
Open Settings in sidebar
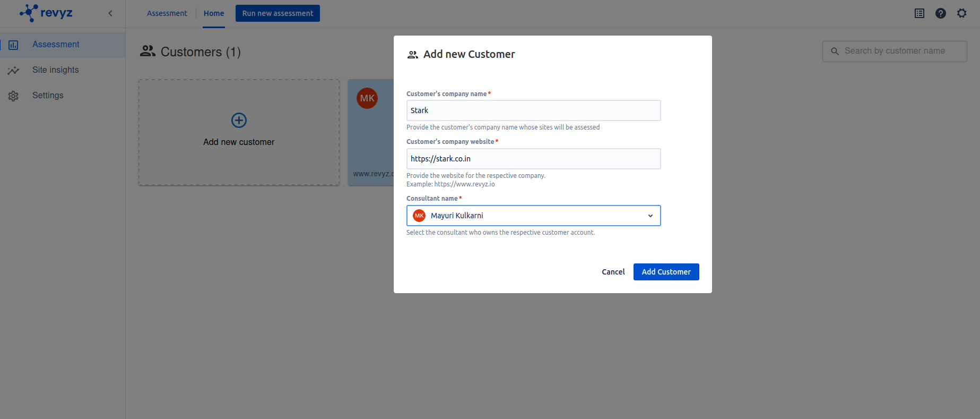[x=48, y=96]
